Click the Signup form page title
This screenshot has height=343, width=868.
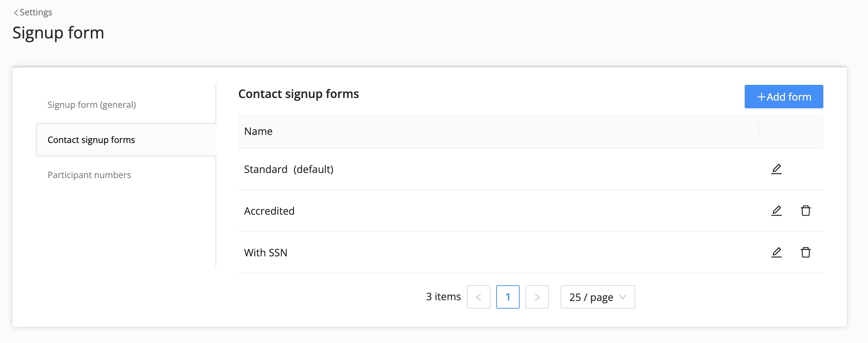point(59,33)
